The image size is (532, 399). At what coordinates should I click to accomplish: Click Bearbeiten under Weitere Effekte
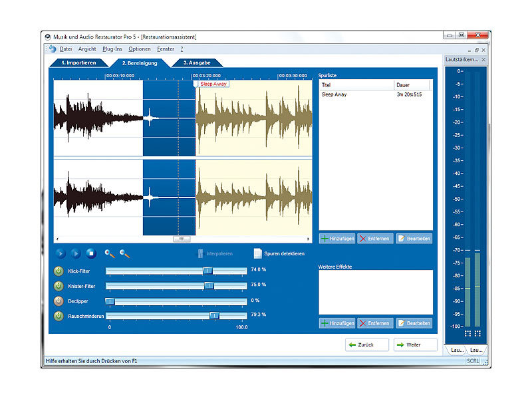pos(414,323)
